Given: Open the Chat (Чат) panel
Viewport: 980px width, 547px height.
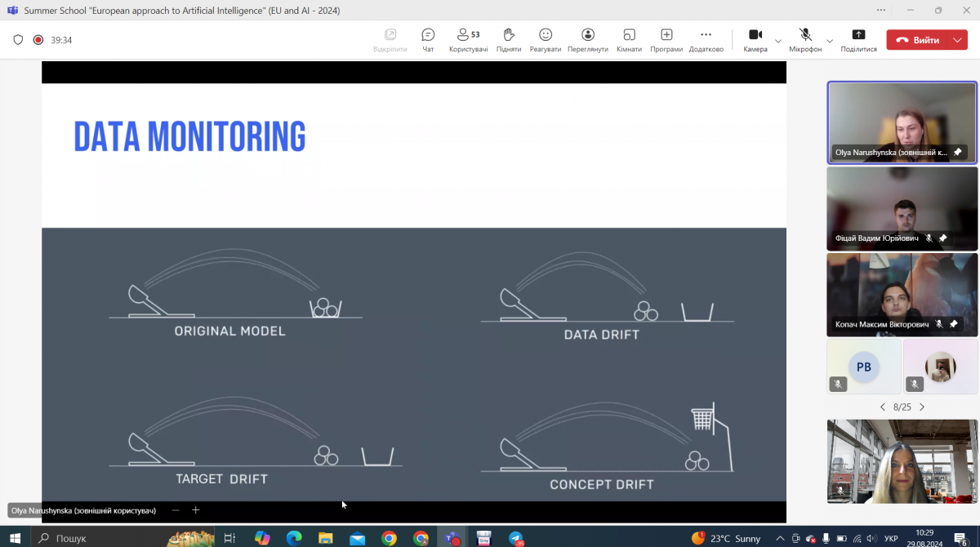Looking at the screenshot, I should [x=428, y=39].
